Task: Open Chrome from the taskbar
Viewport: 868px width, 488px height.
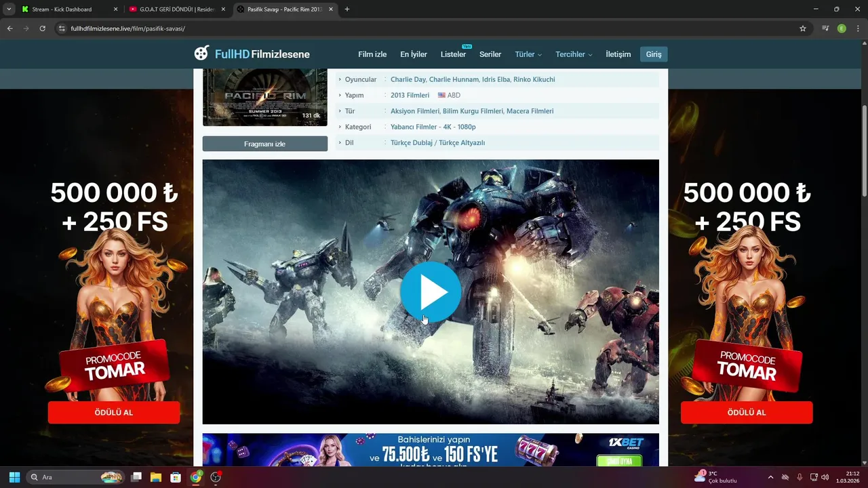Action: click(x=196, y=477)
